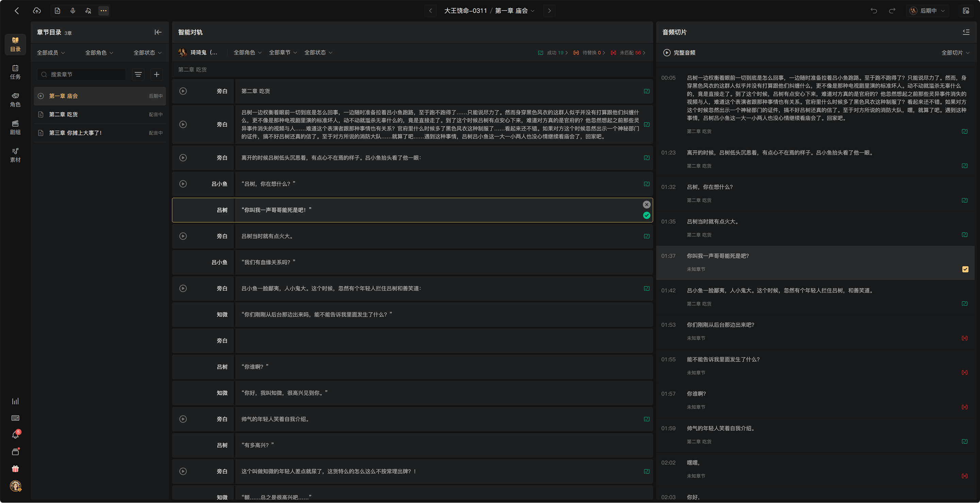Open the notifications bell icon
The height and width of the screenshot is (503, 980).
(15, 435)
